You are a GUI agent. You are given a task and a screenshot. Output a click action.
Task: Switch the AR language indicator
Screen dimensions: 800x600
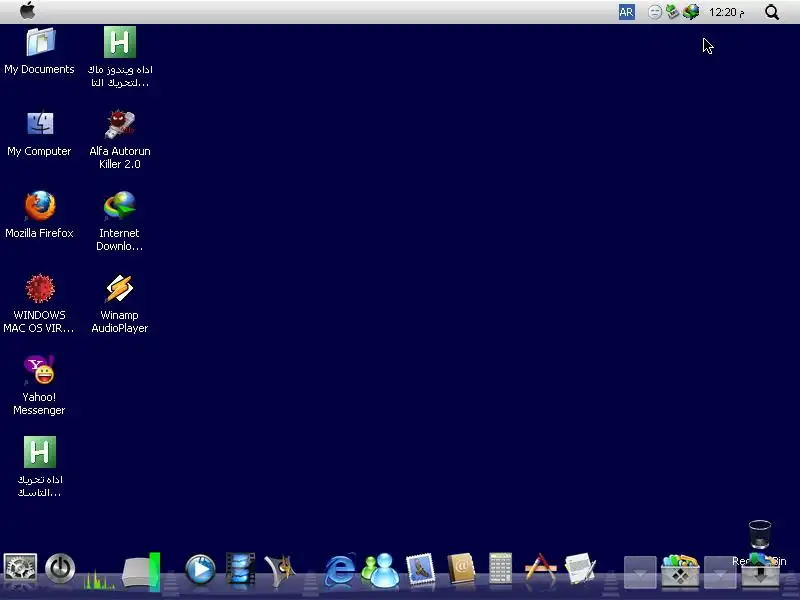(627, 12)
